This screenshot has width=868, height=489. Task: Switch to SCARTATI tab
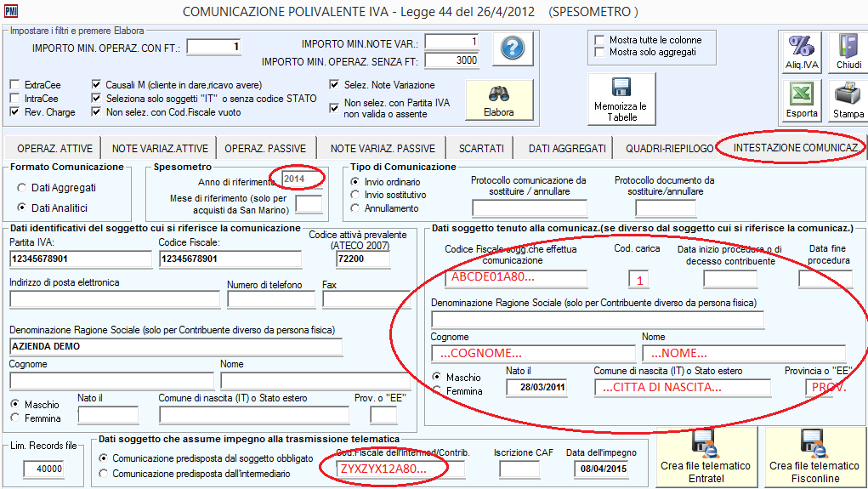[x=481, y=149]
